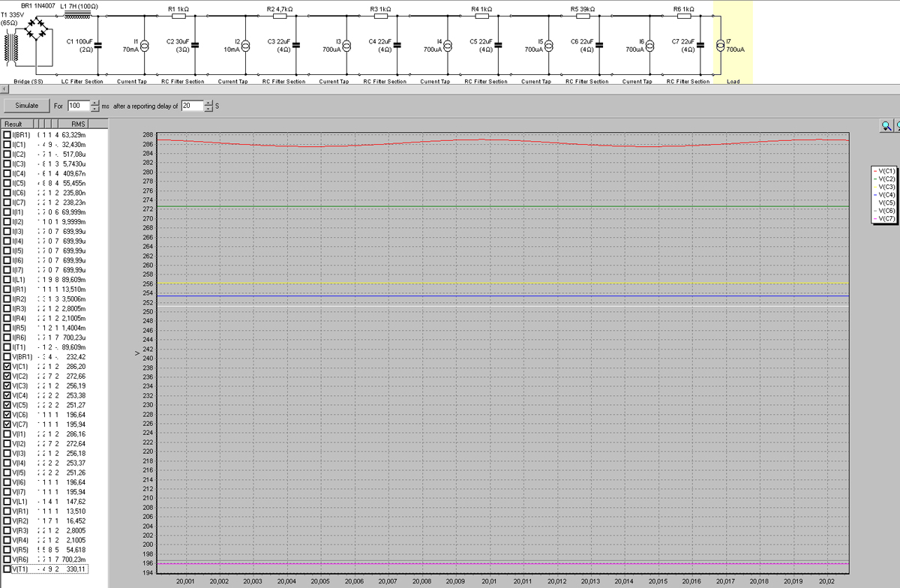Select the I7 700uA load current symbol

click(721, 45)
